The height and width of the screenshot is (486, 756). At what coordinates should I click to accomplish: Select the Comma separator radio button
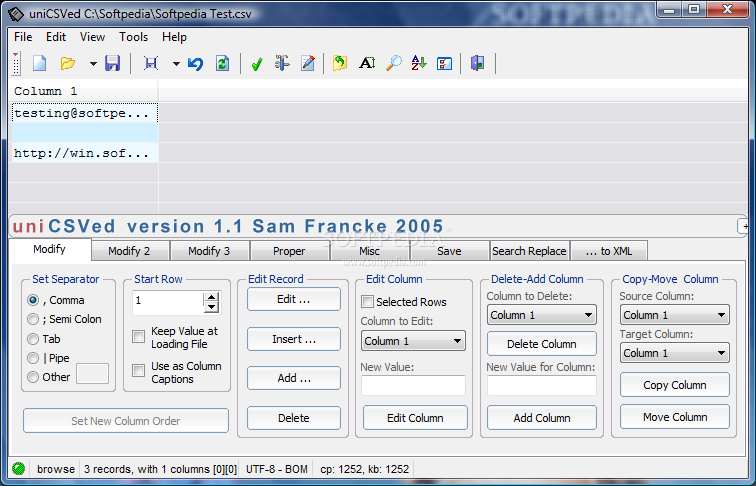coord(33,300)
